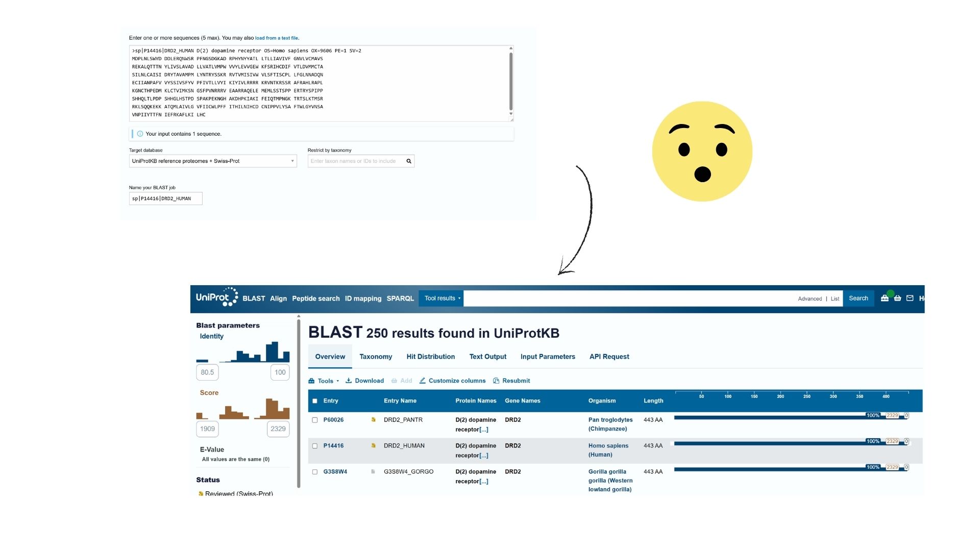Click the envelope contact icon
This screenshot has height=551, width=980.
(910, 298)
